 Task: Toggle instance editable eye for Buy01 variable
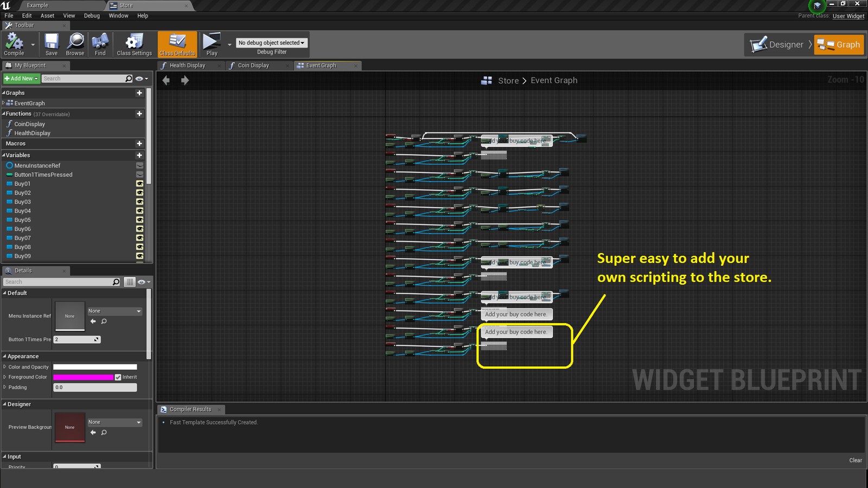pyautogui.click(x=140, y=184)
